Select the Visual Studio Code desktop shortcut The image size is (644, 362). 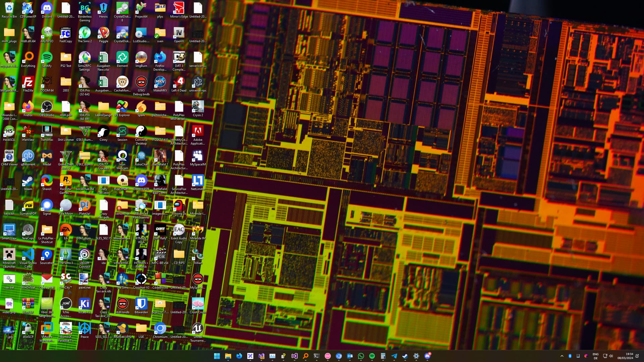click(x=28, y=258)
